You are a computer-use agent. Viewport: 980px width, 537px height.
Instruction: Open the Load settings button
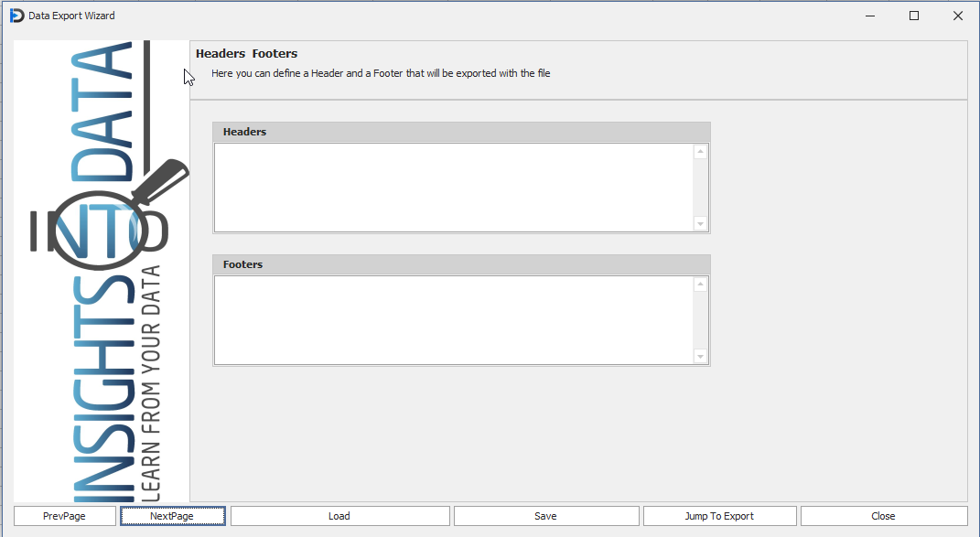click(339, 516)
